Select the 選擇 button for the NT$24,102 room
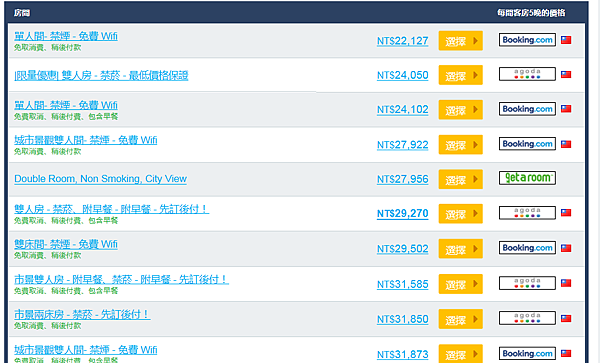 [x=460, y=110]
